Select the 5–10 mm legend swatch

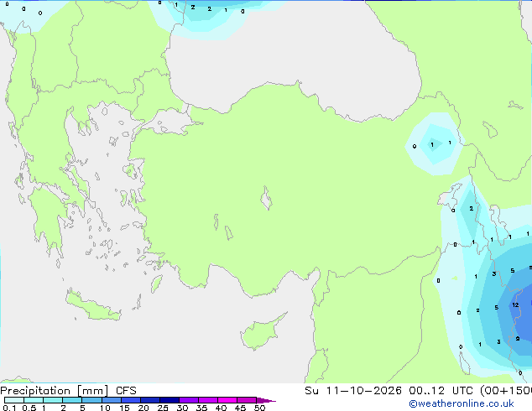pyautogui.click(x=91, y=400)
